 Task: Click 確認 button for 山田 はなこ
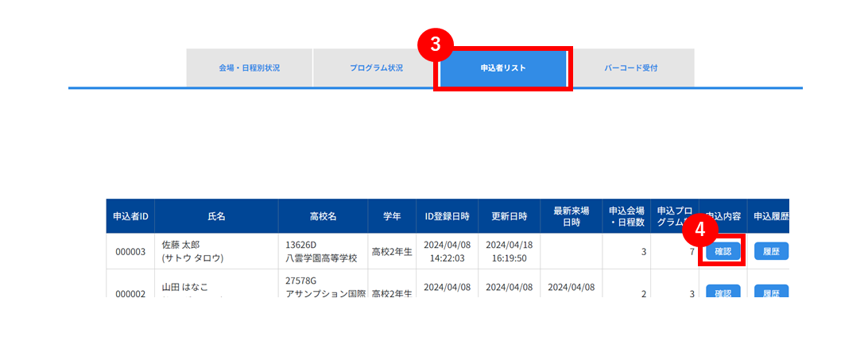point(723,292)
